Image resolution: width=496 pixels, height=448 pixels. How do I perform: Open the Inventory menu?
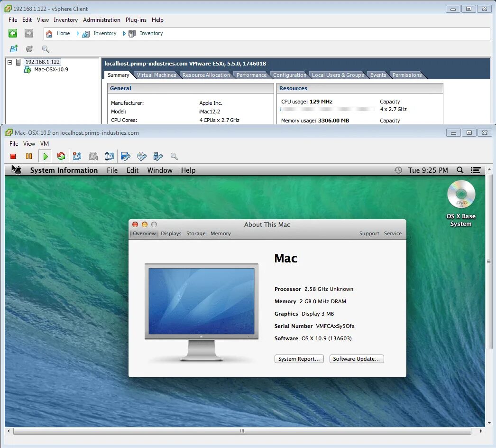[65, 19]
